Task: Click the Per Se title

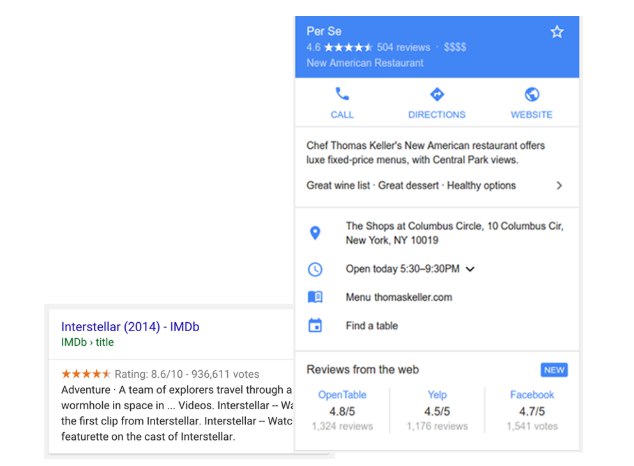Action: click(324, 31)
